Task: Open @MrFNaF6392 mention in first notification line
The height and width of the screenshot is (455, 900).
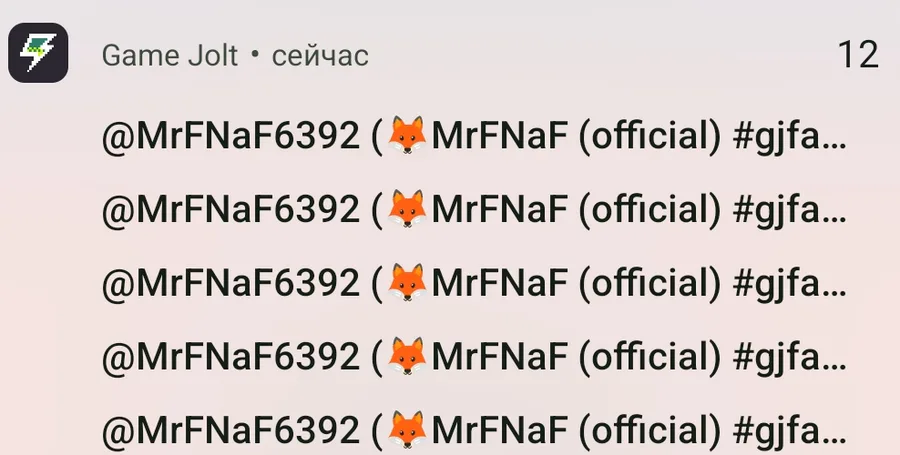Action: point(231,137)
